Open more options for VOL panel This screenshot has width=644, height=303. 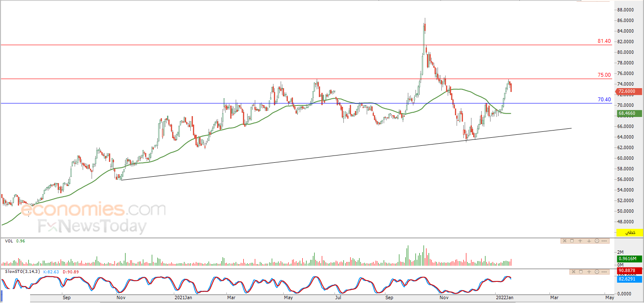[605, 241]
